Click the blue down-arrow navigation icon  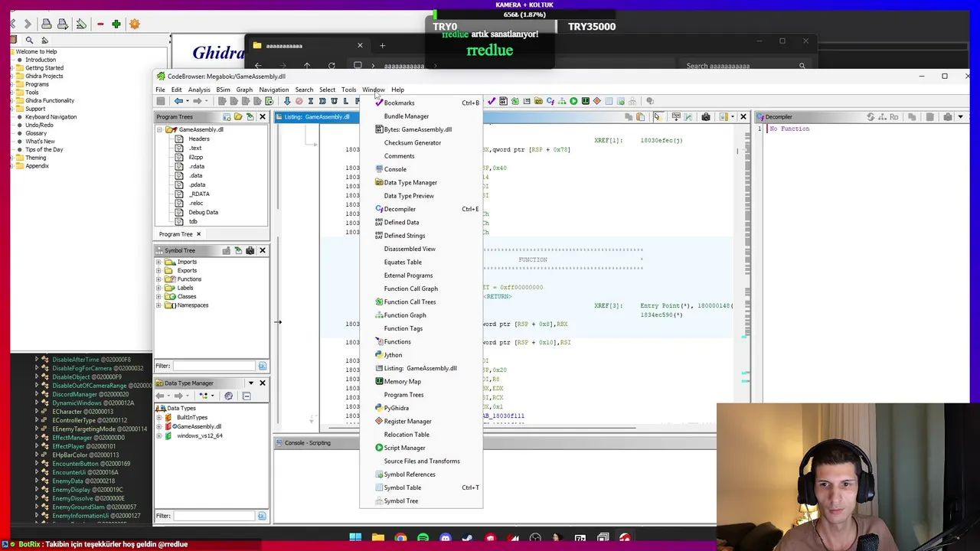click(x=287, y=101)
